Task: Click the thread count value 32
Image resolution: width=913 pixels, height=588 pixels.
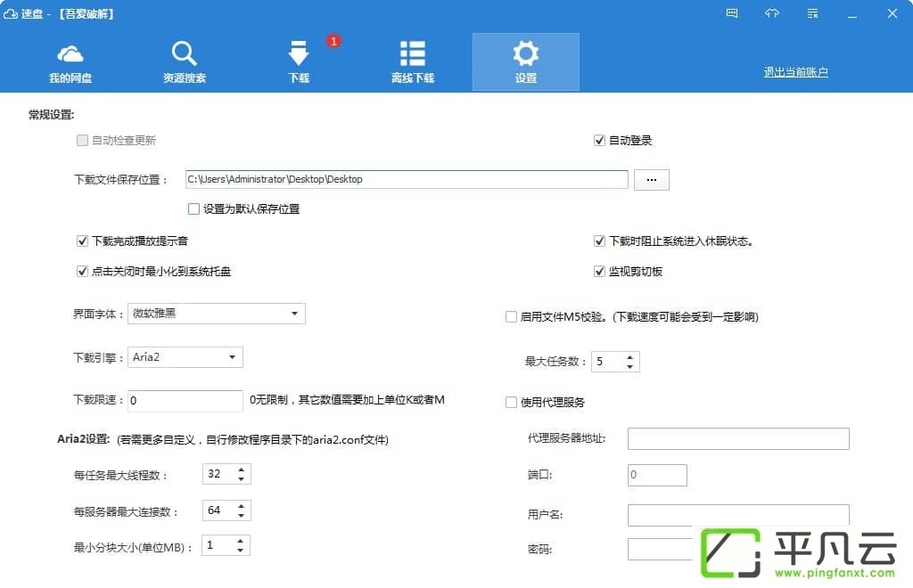Action: click(x=214, y=474)
